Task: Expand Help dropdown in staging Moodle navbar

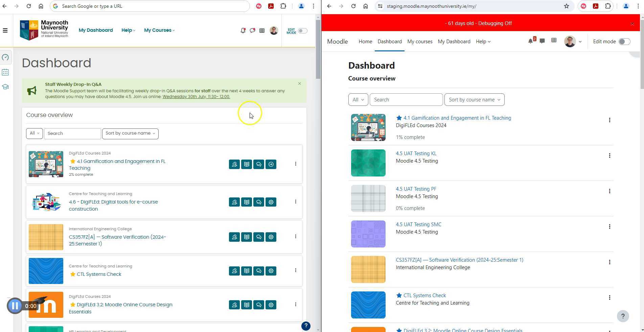Action: pyautogui.click(x=483, y=42)
